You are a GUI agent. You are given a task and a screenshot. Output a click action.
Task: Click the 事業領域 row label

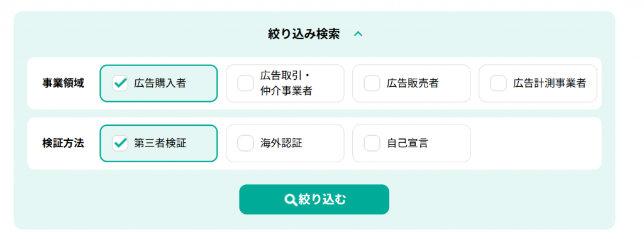coord(64,84)
